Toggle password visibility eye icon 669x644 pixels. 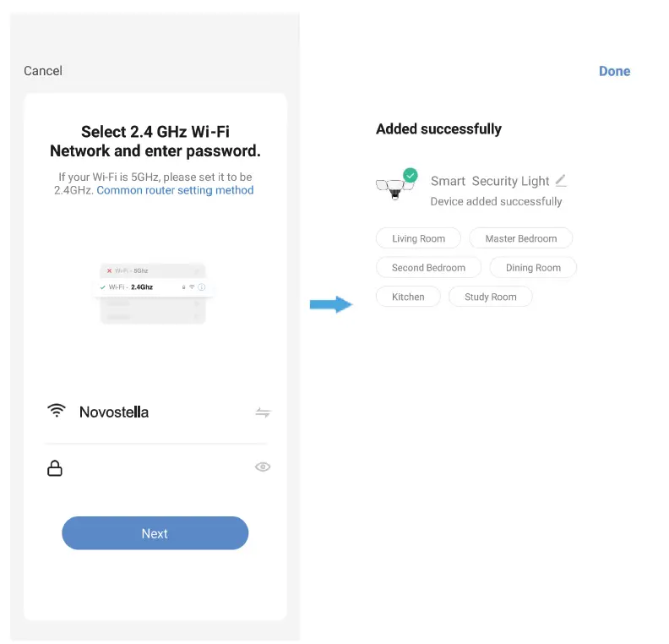[263, 467]
